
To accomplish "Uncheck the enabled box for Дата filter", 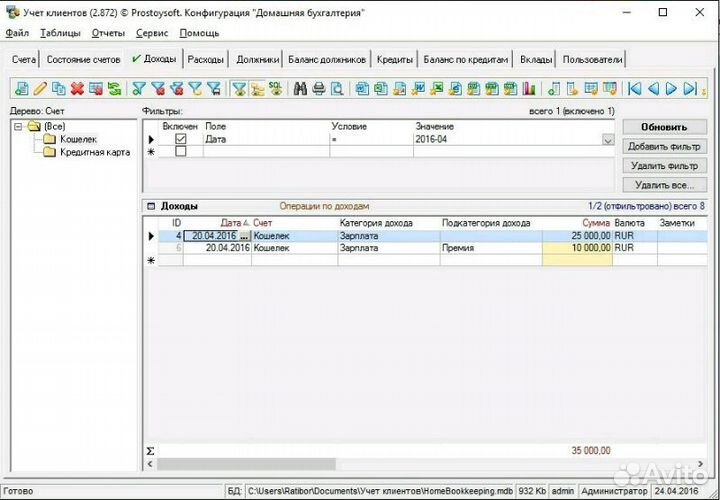I will 180,140.
